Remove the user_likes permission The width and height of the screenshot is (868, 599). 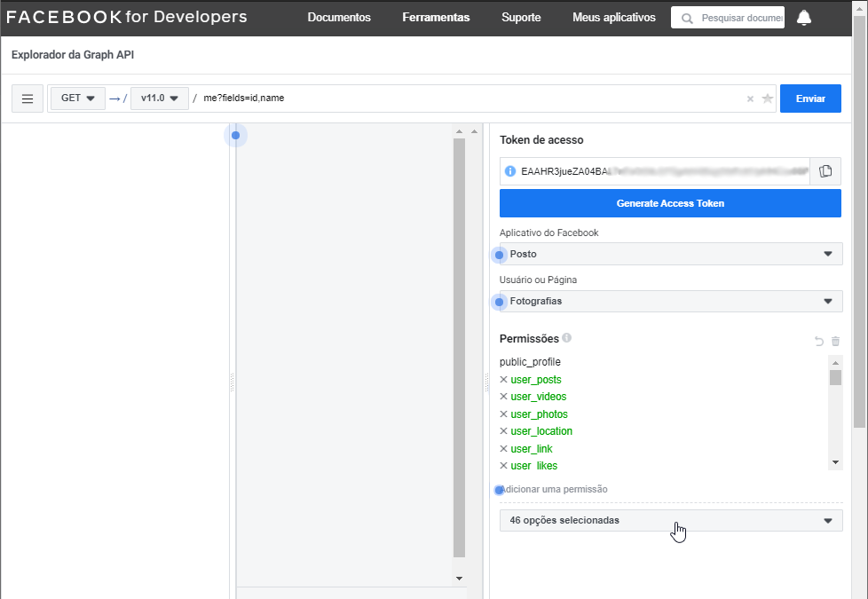pos(504,466)
